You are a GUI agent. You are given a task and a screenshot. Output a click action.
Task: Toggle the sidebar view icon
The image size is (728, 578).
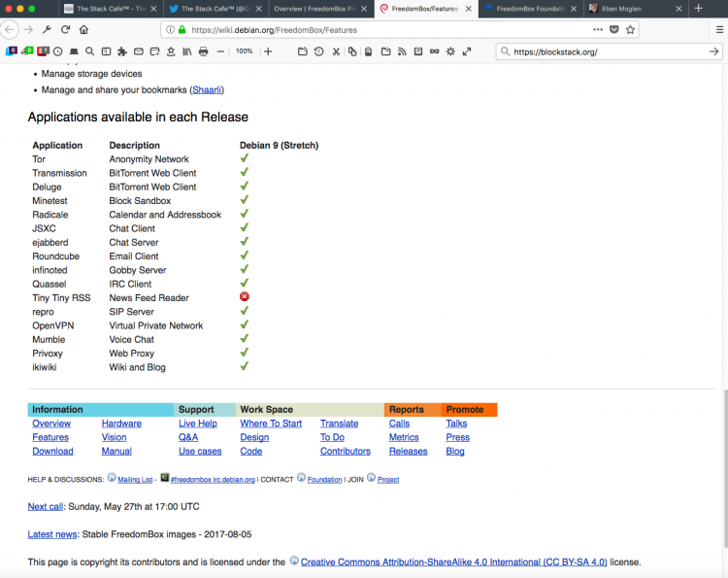[106, 51]
